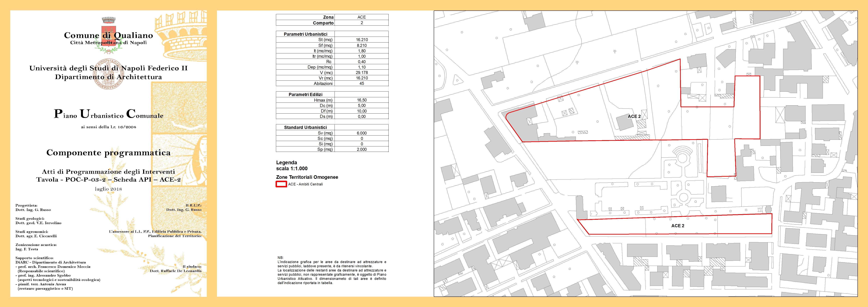Select the Hmax (m) value 16,50
Image resolution: width=868 pixels, height=307 pixels.
click(x=361, y=100)
